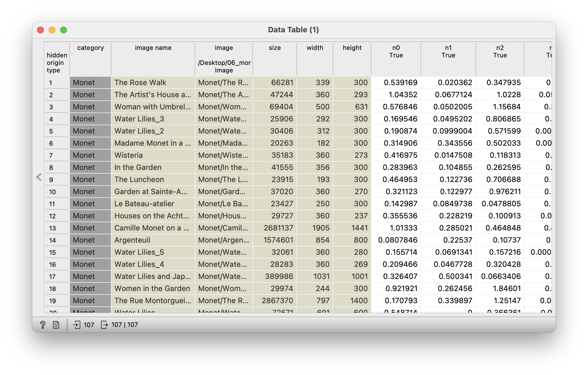Viewport: 588px width, 375px height.
Task: Sort by the n0 column header
Action: 396,59
